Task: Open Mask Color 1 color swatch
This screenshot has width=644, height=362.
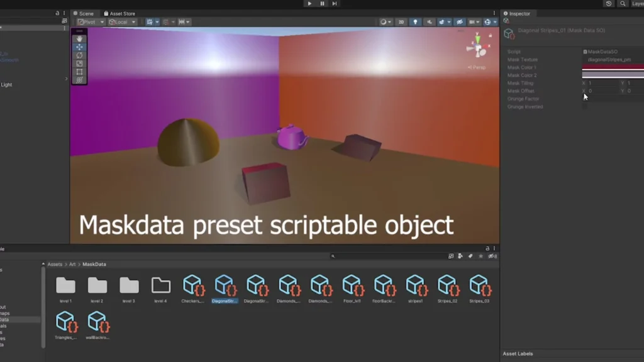Action: (x=613, y=67)
